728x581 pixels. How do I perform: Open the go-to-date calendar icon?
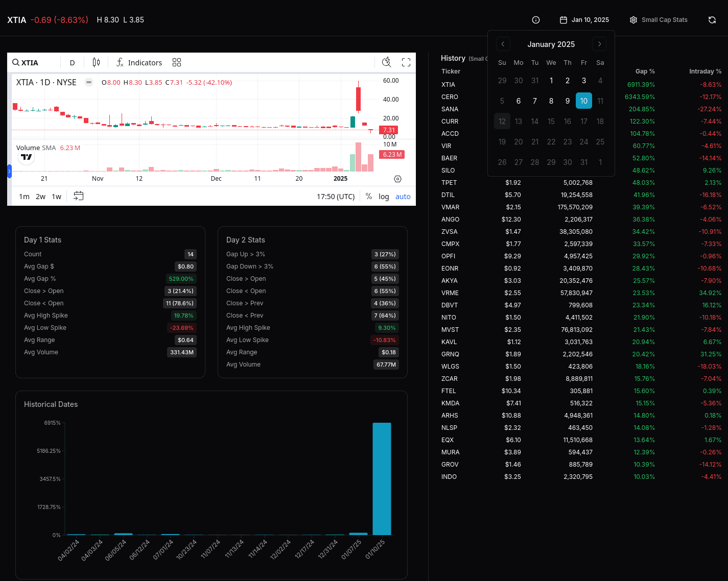tap(79, 196)
